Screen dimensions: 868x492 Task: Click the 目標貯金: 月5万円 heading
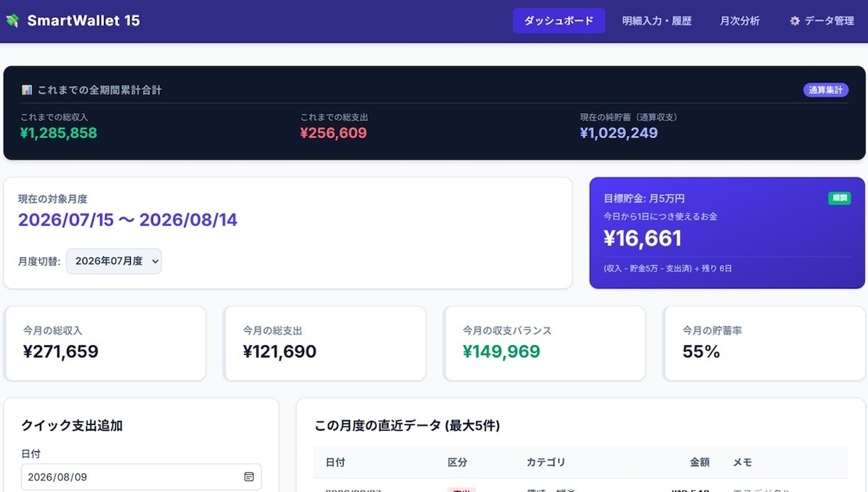645,199
